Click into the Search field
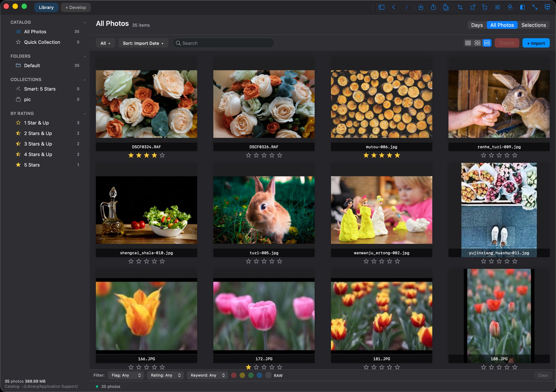Image resolution: width=556 pixels, height=392 pixels. [x=223, y=43]
